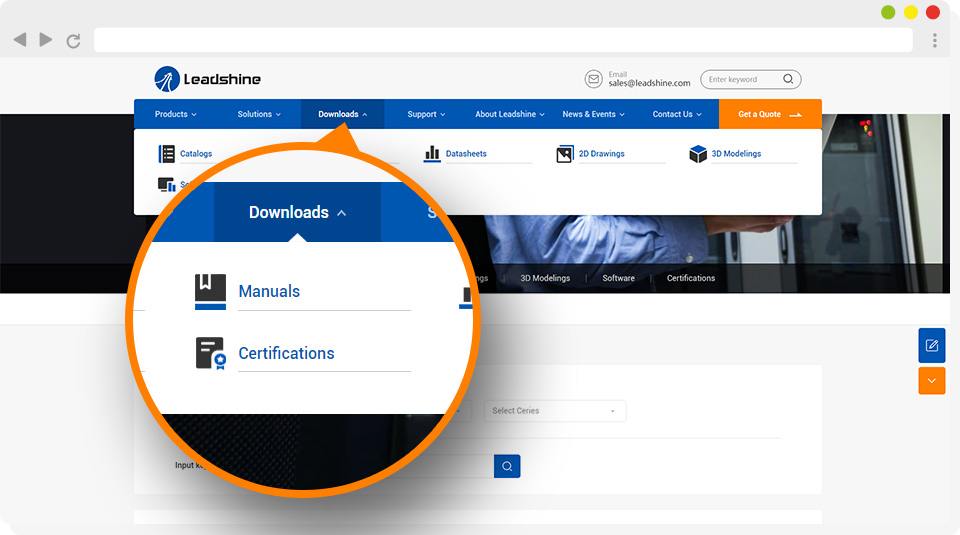
Task: Click the 3D Modelings cube icon
Action: pyautogui.click(x=698, y=154)
